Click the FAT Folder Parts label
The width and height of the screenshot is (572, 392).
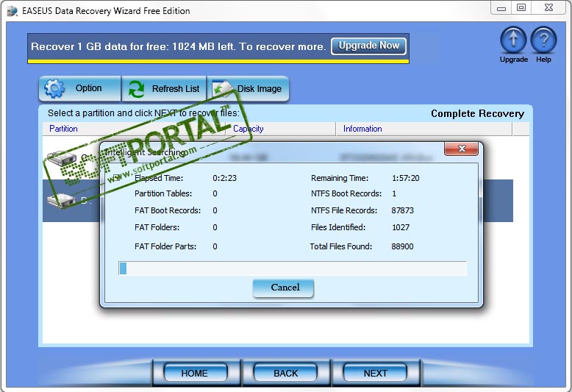(x=165, y=246)
